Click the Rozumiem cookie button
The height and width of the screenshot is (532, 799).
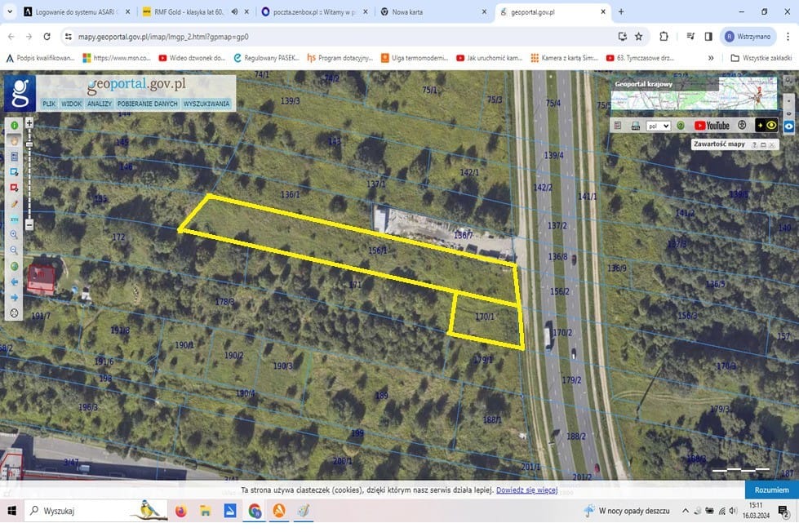771,490
